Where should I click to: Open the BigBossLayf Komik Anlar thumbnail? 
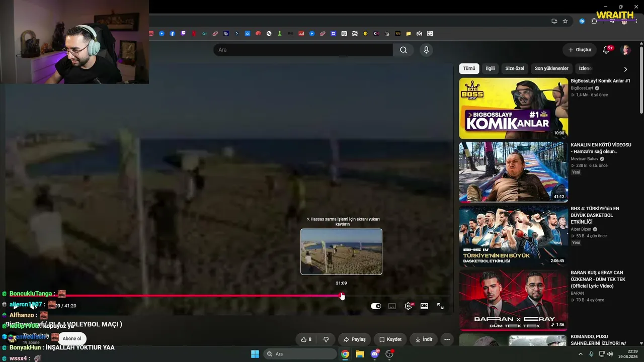[x=514, y=108]
